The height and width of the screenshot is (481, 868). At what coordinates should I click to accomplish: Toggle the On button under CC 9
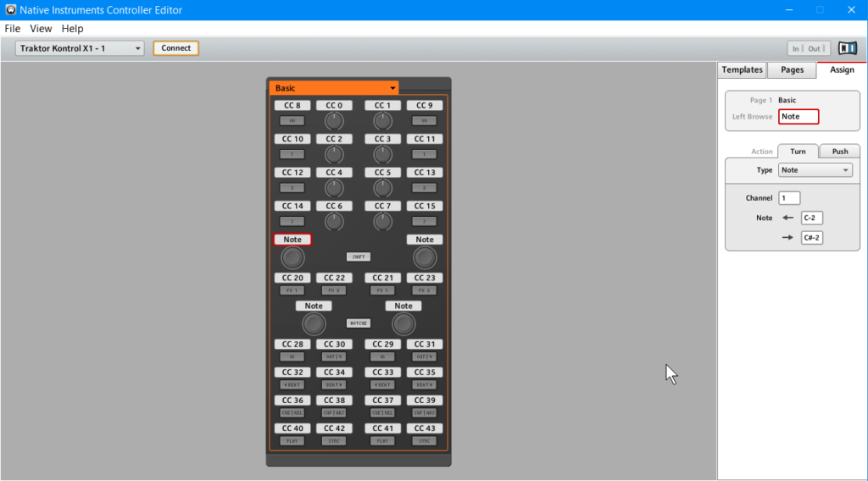(425, 120)
